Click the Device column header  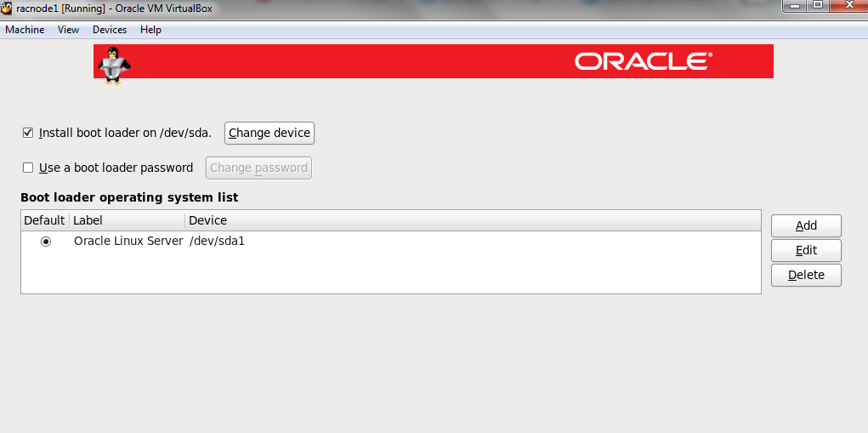[x=474, y=220]
